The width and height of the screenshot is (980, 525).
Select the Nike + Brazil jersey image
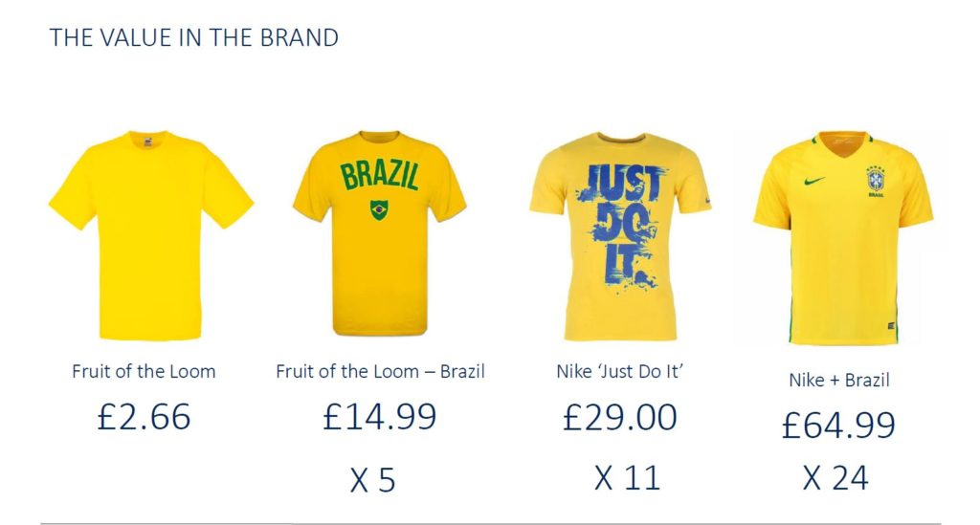coord(842,239)
